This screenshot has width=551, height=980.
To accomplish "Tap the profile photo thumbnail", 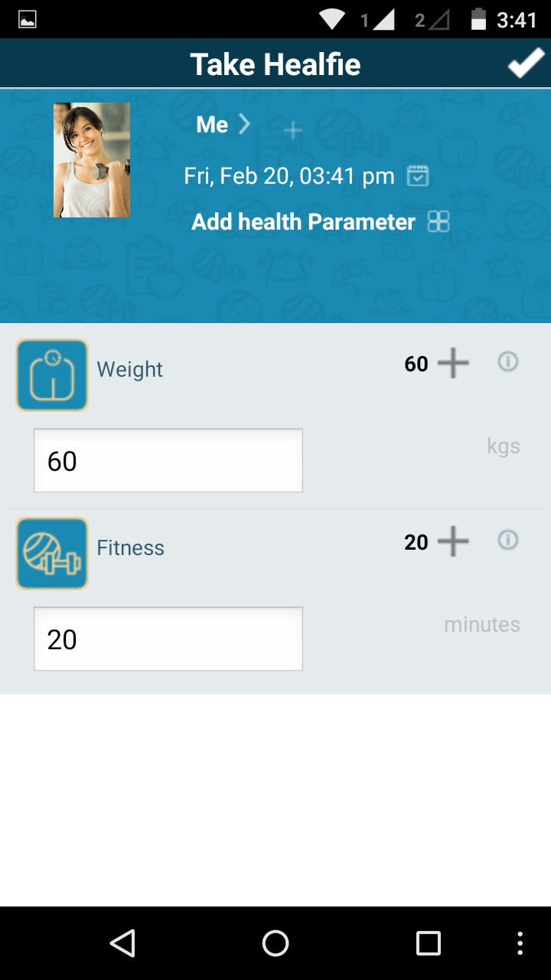I will pyautogui.click(x=92, y=160).
